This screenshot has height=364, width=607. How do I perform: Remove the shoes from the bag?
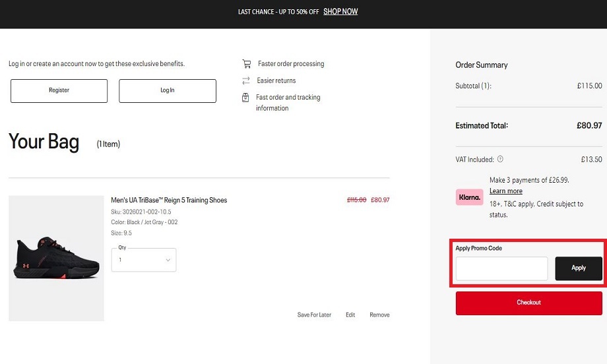(379, 315)
